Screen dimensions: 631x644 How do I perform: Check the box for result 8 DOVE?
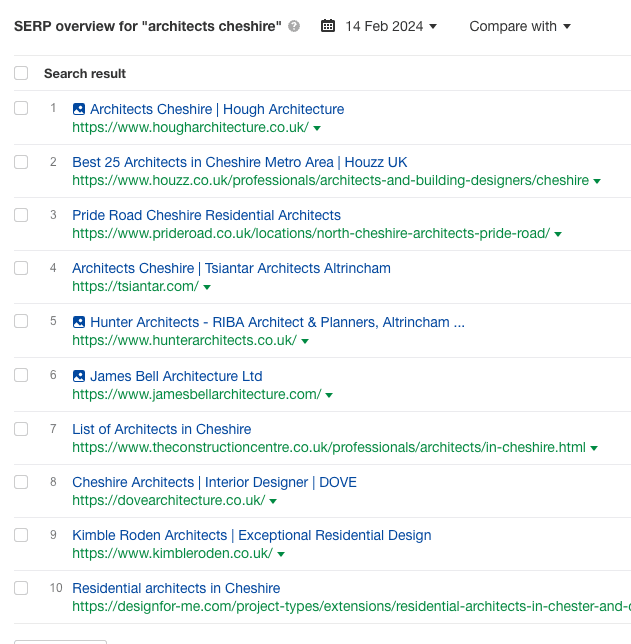pos(21,482)
